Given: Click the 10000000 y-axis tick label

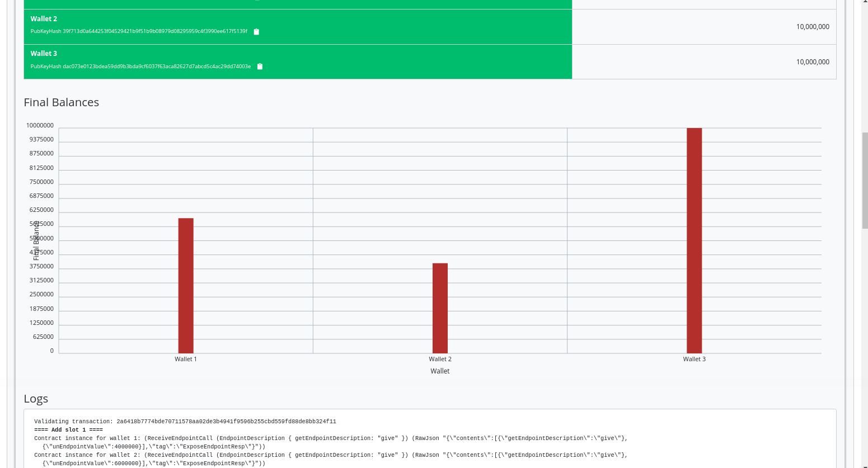Looking at the screenshot, I should (x=40, y=125).
